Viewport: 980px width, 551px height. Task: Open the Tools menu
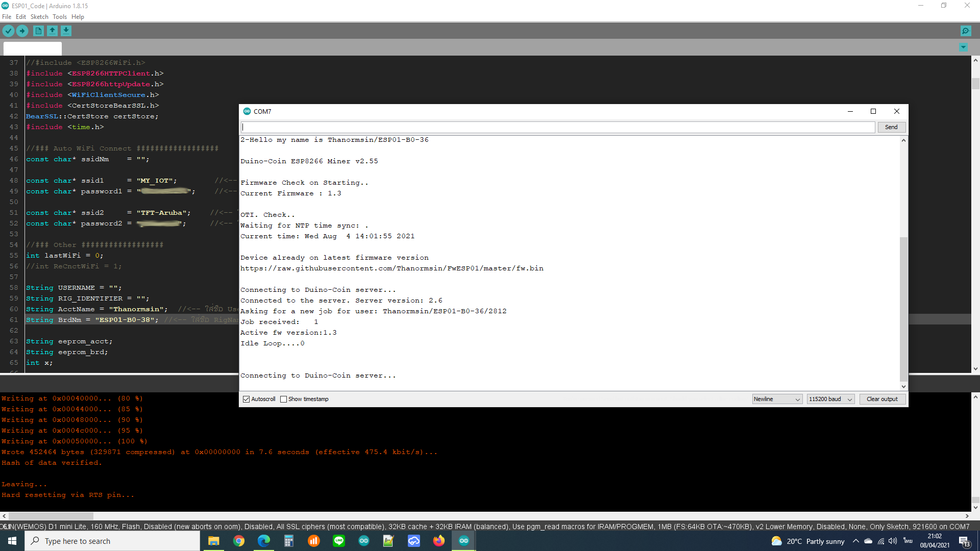click(60, 17)
